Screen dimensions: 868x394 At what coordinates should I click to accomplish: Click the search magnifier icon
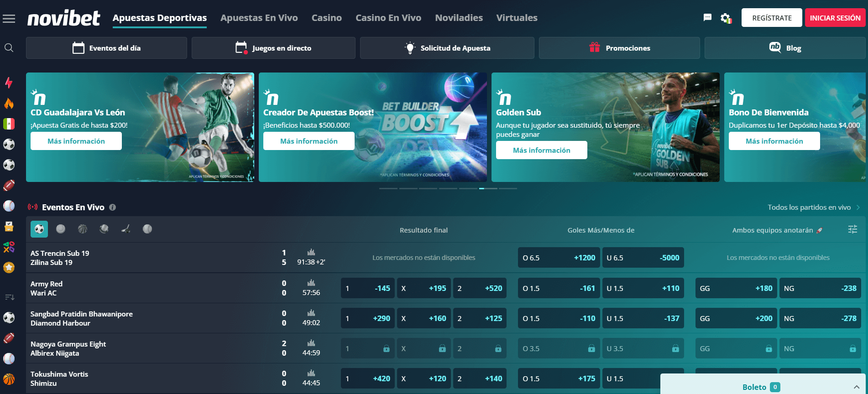click(9, 48)
